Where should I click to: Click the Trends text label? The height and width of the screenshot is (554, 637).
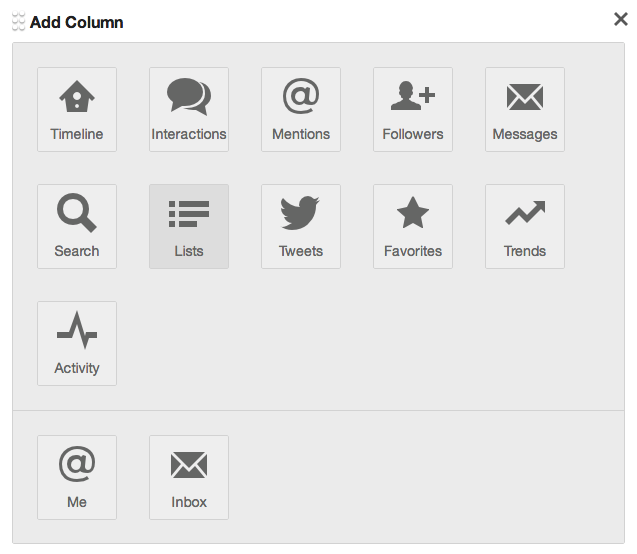(525, 251)
